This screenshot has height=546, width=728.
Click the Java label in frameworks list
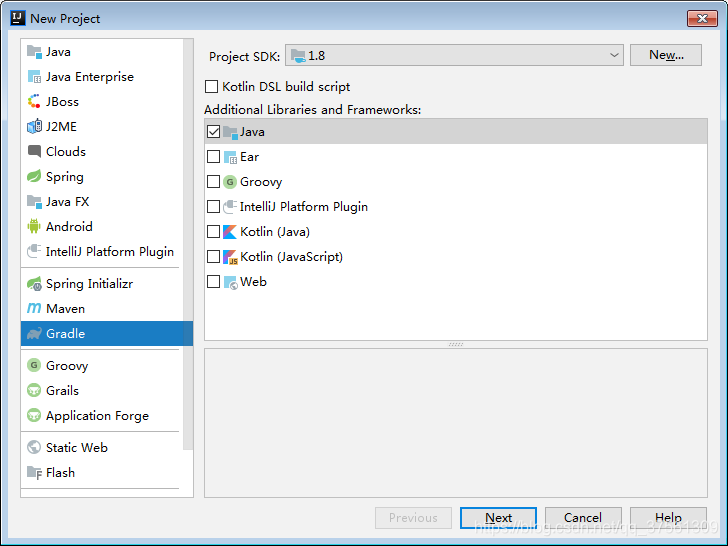pos(252,132)
